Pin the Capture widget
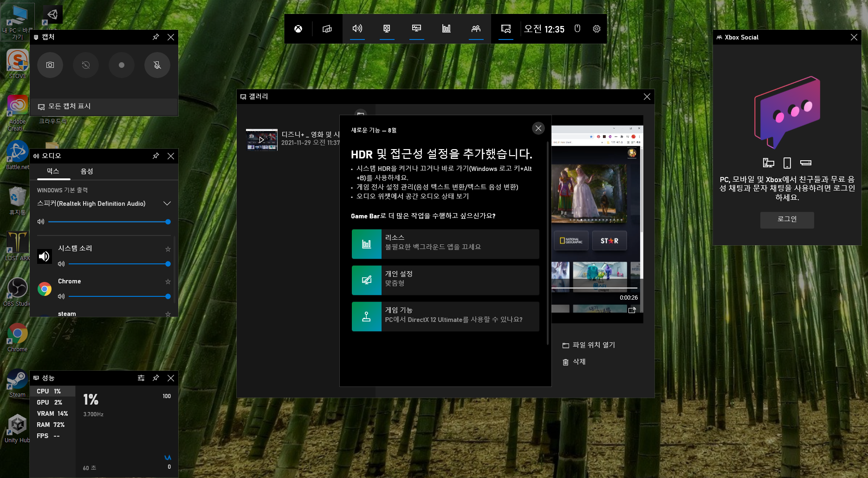 click(x=156, y=37)
